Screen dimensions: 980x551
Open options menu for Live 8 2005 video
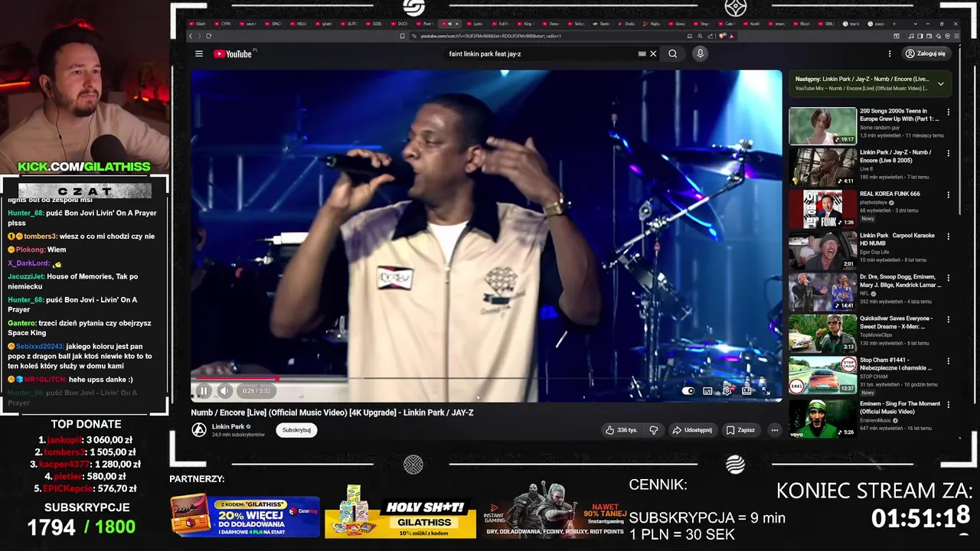(x=949, y=153)
